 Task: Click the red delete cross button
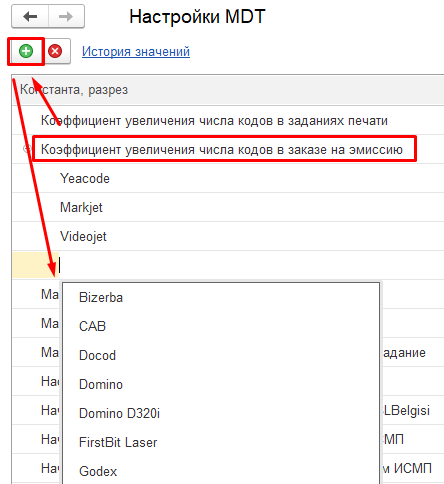(55, 51)
